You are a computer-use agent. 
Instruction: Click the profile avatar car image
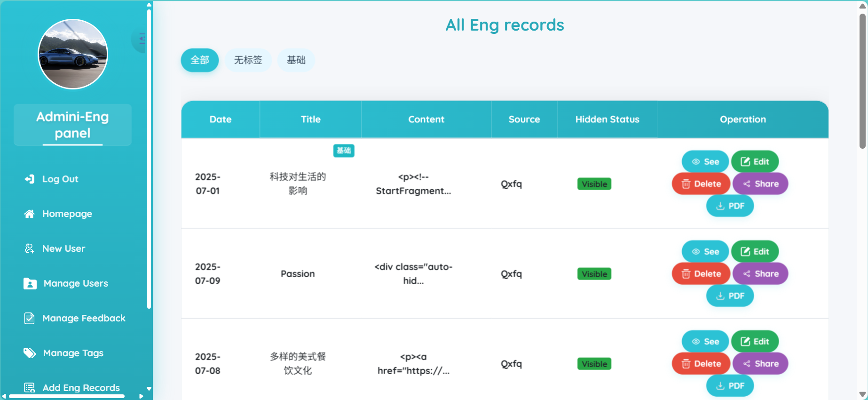click(73, 54)
